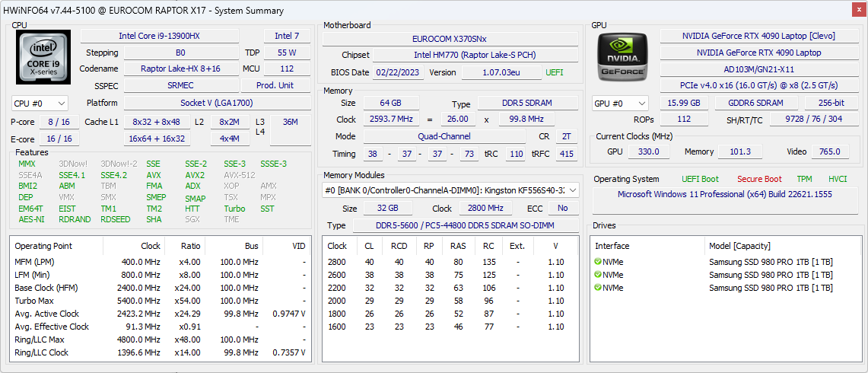
Task: Click the Intel 7 process field
Action: click(287, 36)
